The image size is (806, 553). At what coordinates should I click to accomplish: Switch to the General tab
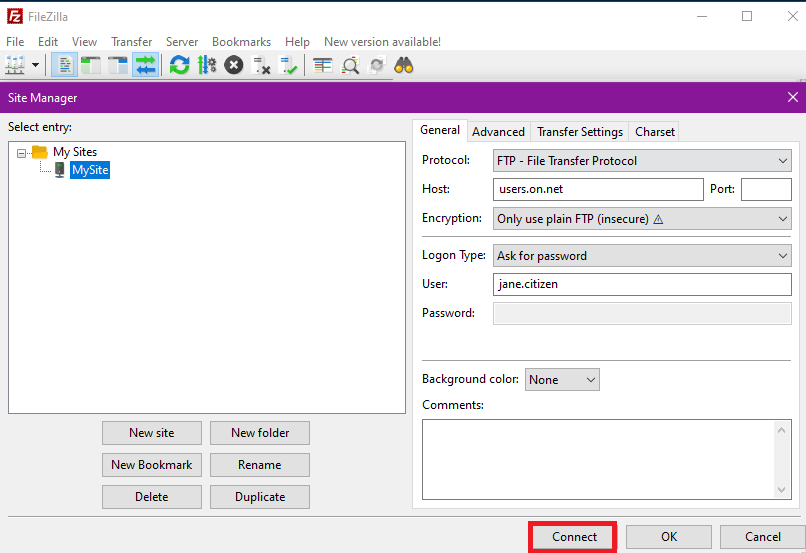click(440, 130)
